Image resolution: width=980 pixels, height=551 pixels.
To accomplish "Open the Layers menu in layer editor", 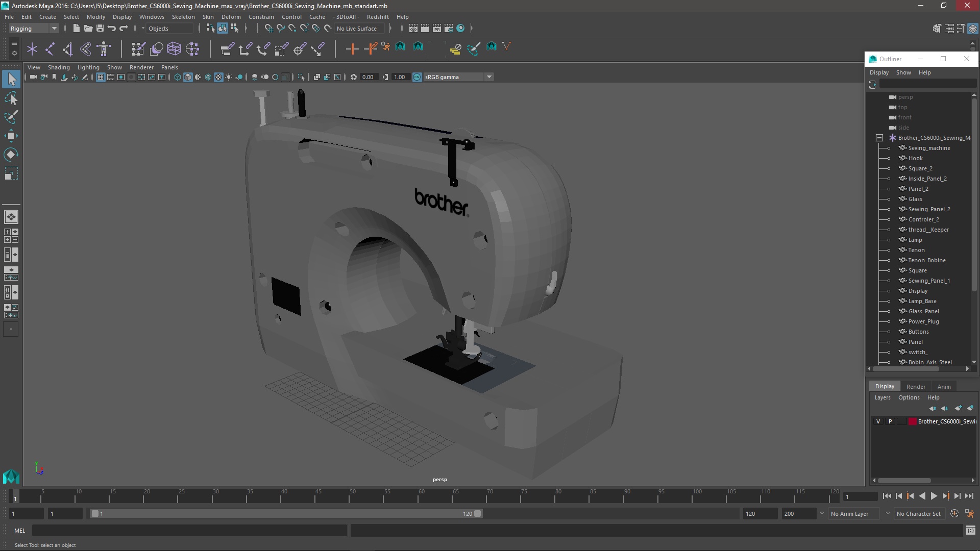I will [x=882, y=397].
